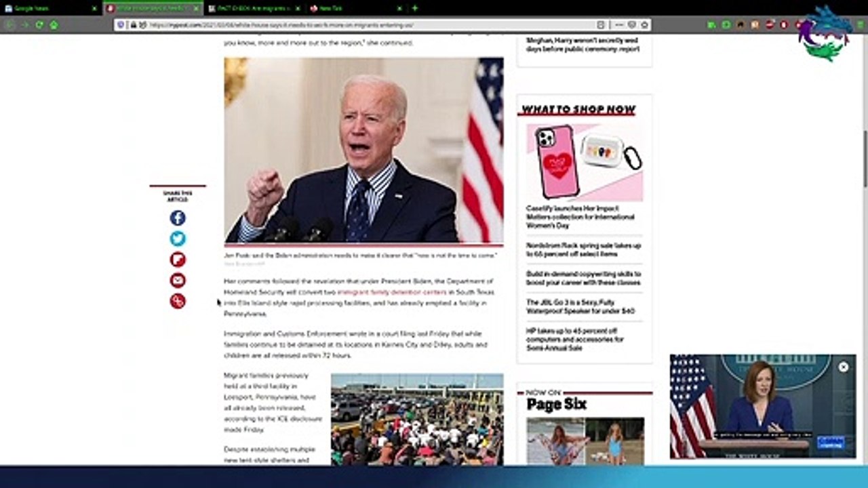View site security padlock info
Viewport: 868px width, 488px height.
[x=133, y=24]
